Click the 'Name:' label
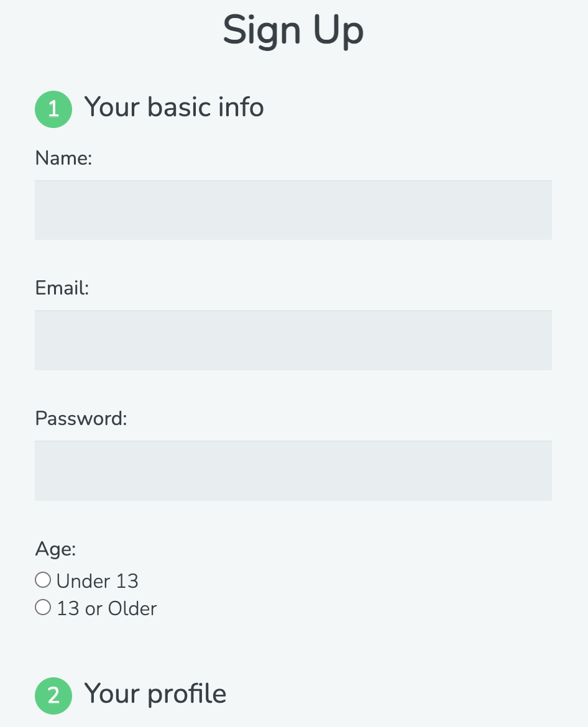This screenshot has width=588, height=727. click(63, 158)
